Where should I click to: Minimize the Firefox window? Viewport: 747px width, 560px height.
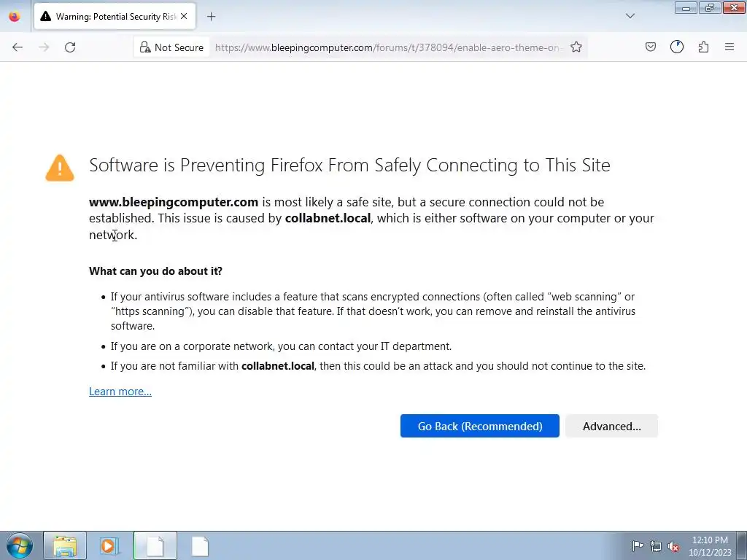click(686, 8)
